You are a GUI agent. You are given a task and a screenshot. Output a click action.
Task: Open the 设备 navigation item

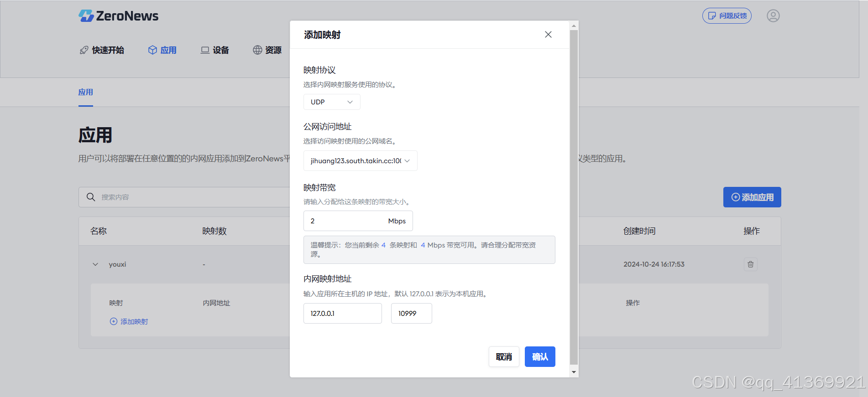[x=215, y=50]
